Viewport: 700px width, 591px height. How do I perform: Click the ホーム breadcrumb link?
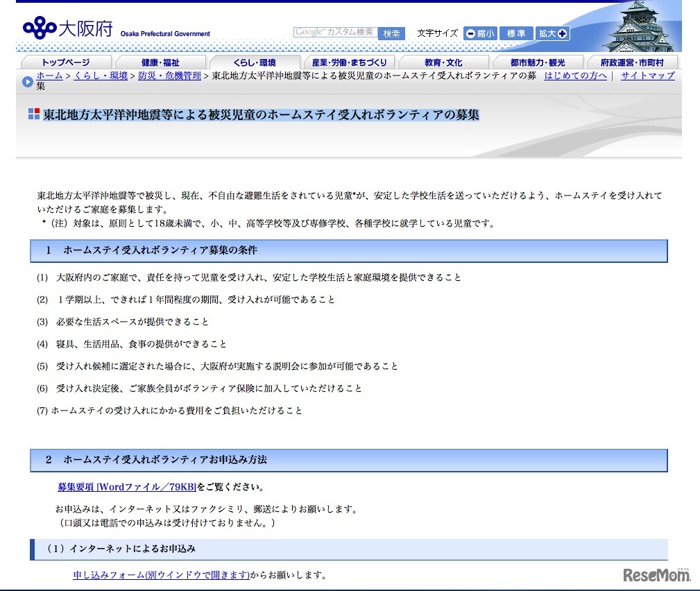(49, 76)
